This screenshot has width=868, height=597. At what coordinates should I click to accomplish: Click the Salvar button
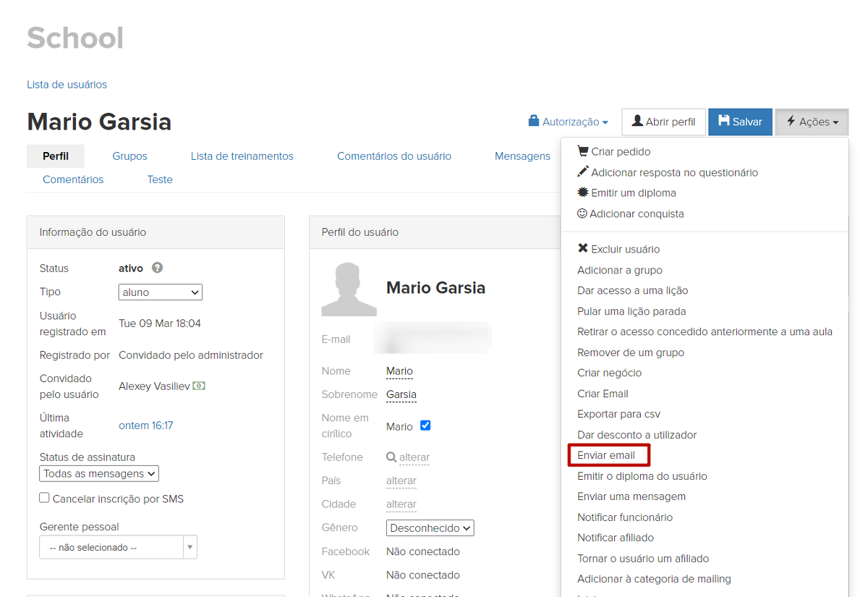click(x=740, y=122)
